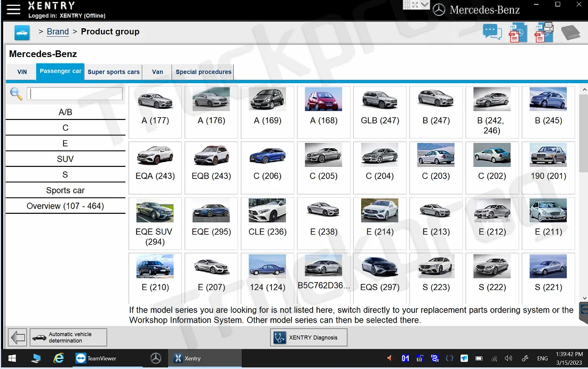Viewport: 588px width, 369px height.
Task: Select model series GLB (247)
Action: 380,112
